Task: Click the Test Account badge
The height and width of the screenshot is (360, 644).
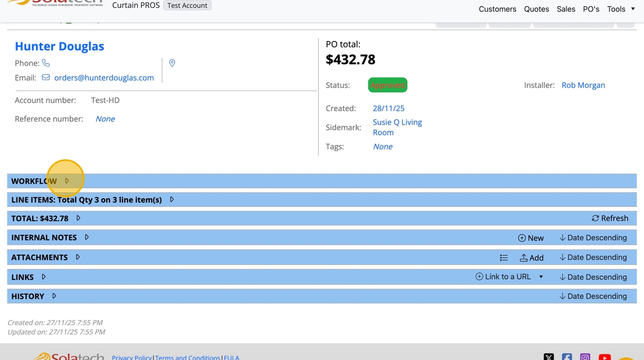Action: (187, 5)
